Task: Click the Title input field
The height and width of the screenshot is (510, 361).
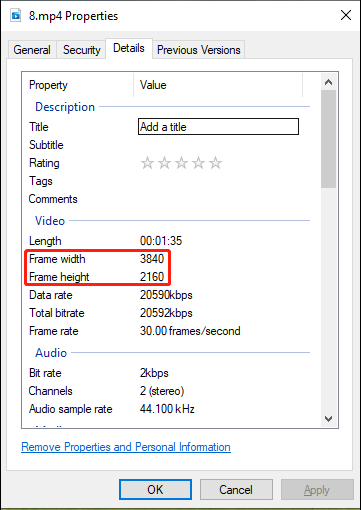Action: coord(218,127)
